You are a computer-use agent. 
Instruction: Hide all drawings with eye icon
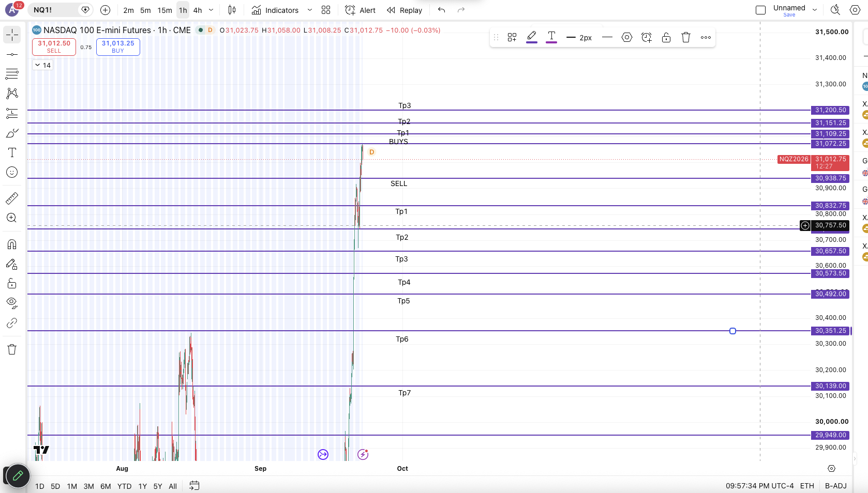[x=12, y=303]
